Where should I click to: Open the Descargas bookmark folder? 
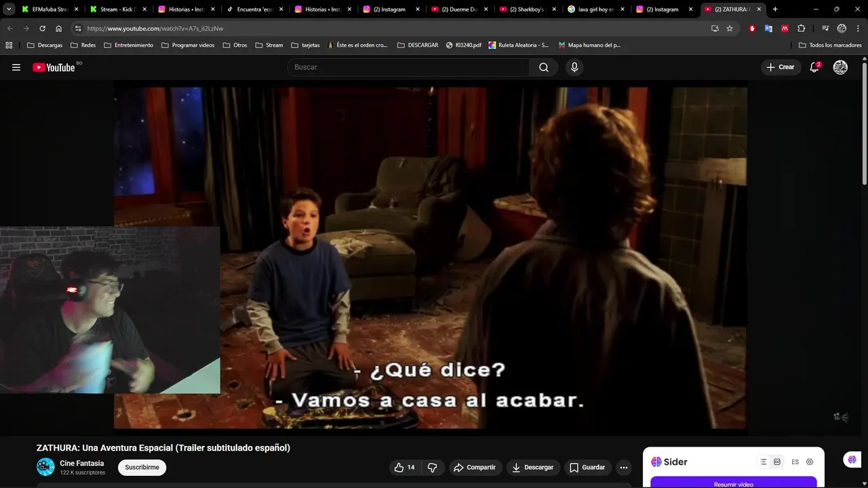pos(45,45)
